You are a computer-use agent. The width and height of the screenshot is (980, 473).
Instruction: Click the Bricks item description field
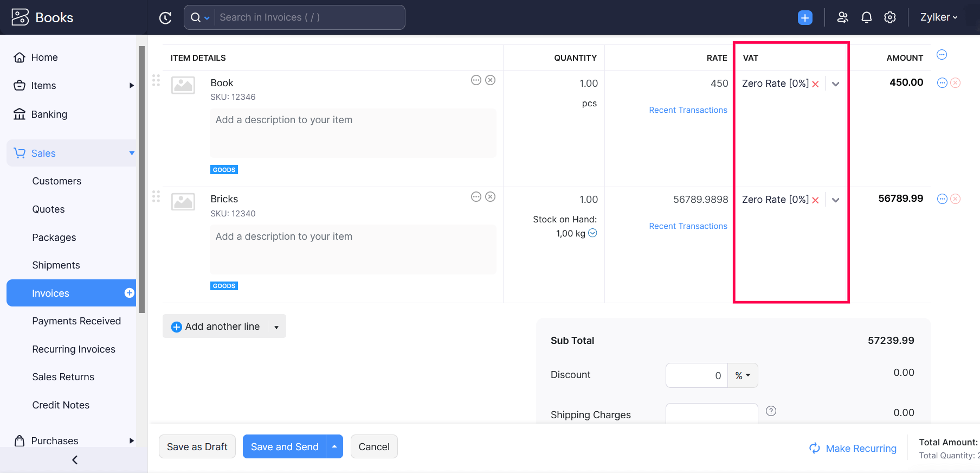(x=353, y=249)
